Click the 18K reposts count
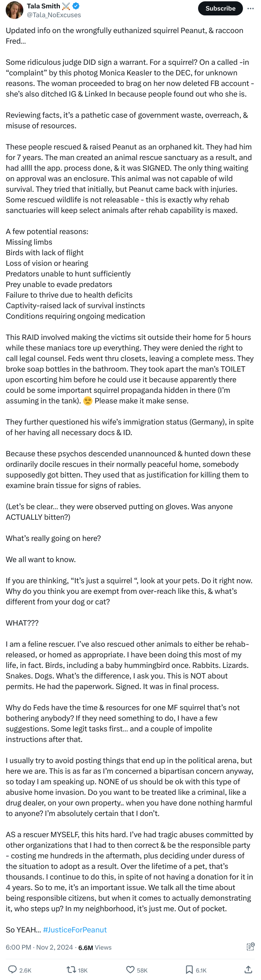This screenshot has width=261, height=980. [x=83, y=970]
